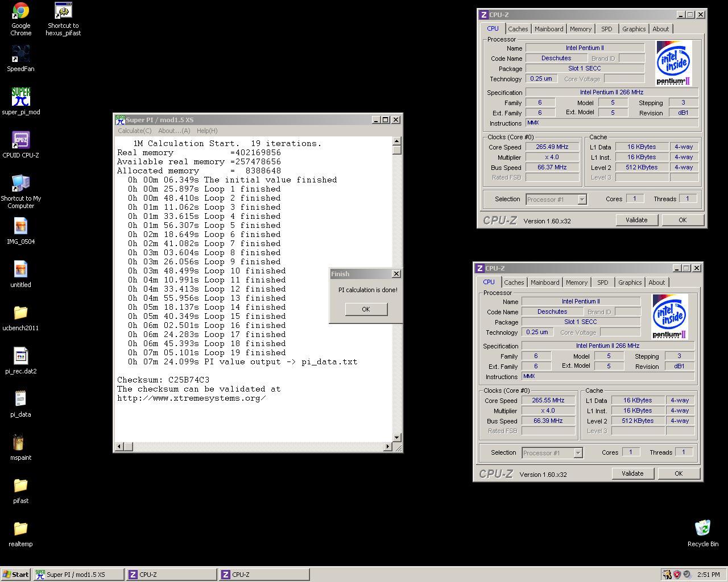Image resolution: width=728 pixels, height=582 pixels.
Task: Open the Google Chrome desktop icon
Action: [x=20, y=11]
